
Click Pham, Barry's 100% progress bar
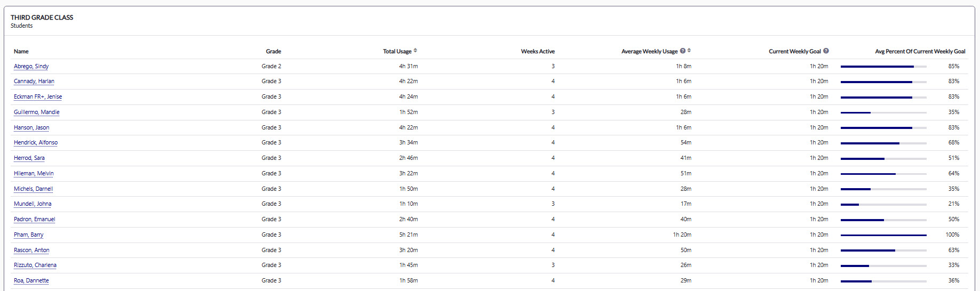point(883,235)
